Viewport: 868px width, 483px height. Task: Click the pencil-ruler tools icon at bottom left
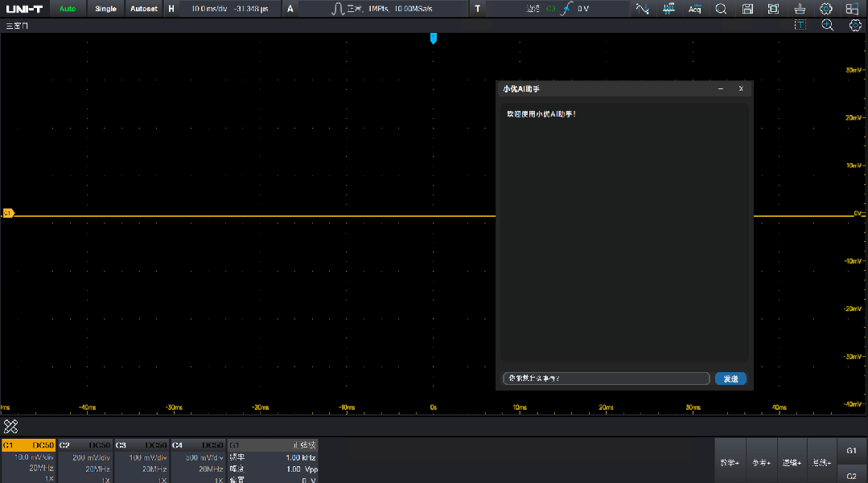[x=10, y=426]
